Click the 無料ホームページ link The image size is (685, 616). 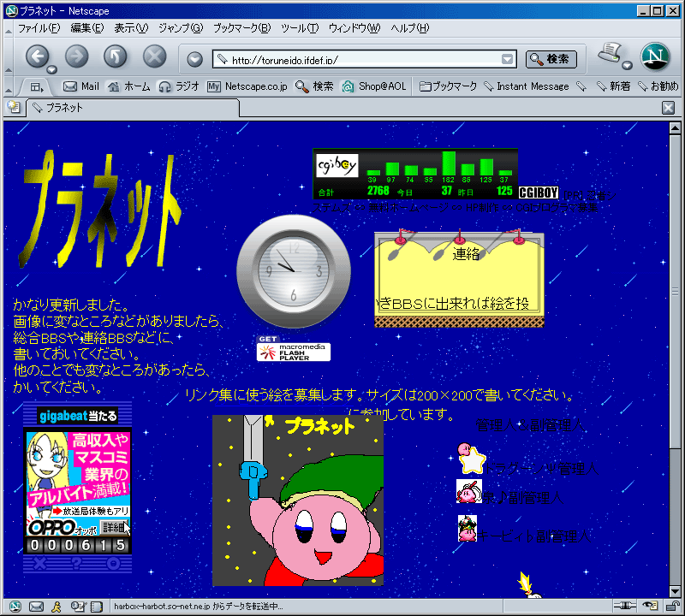tap(408, 208)
